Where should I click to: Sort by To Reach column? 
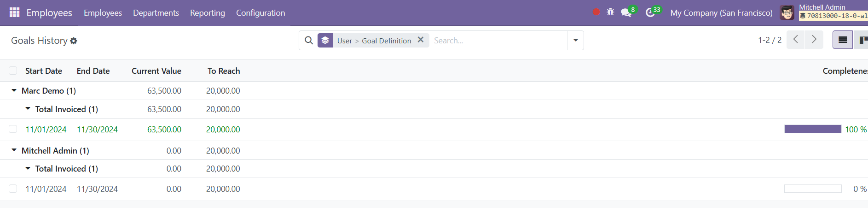pos(224,71)
